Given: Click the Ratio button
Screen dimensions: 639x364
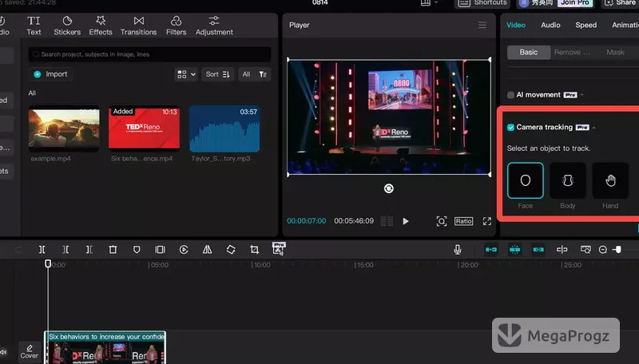Looking at the screenshot, I should pos(464,221).
